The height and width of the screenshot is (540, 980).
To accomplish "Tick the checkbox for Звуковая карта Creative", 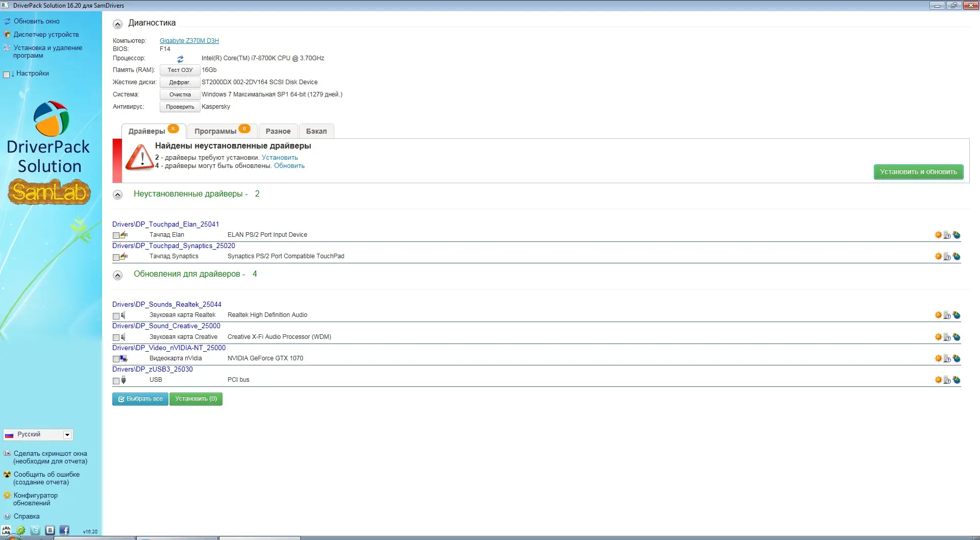I will point(116,337).
